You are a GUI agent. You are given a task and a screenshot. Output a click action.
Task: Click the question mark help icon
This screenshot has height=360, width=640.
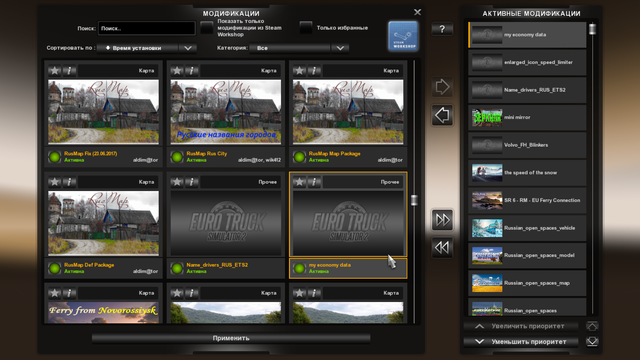point(442,29)
